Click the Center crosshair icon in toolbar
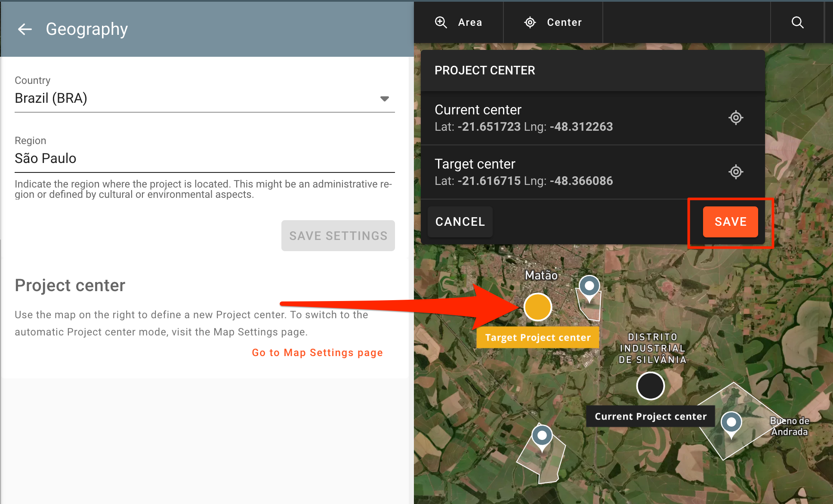 click(x=530, y=22)
